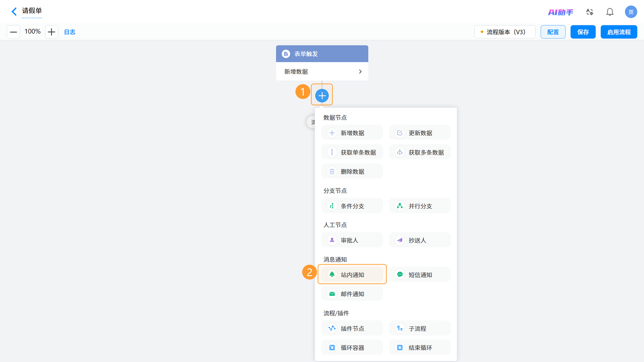Click the 流程/插件 section heading
Image resolution: width=644 pixels, height=362 pixels.
tap(336, 313)
